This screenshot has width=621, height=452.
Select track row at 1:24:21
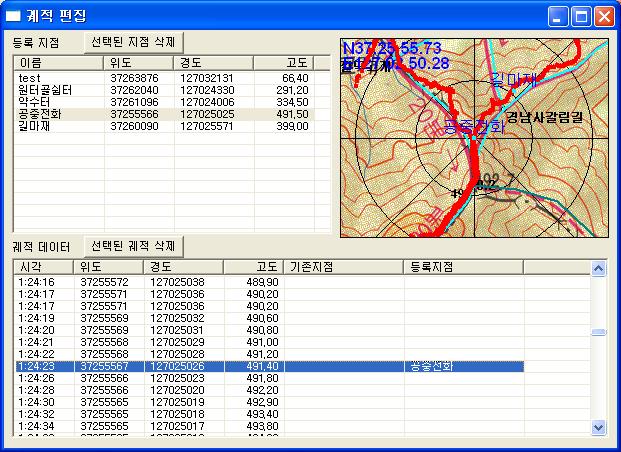pyautogui.click(x=270, y=342)
